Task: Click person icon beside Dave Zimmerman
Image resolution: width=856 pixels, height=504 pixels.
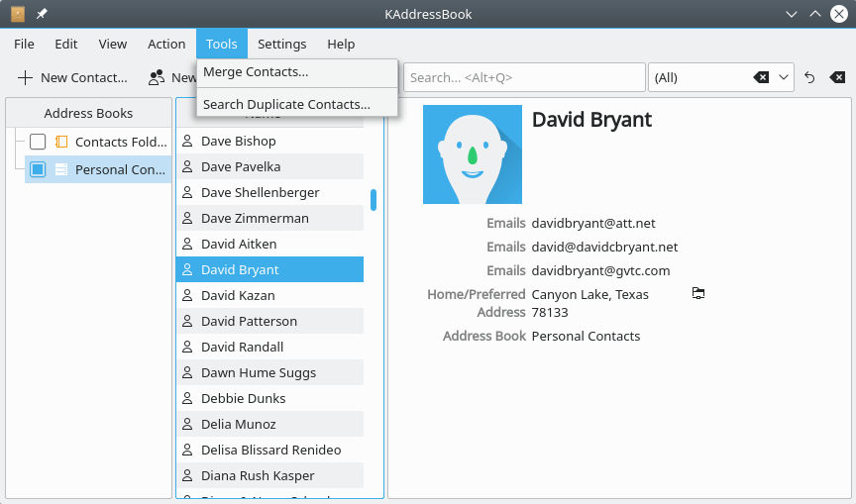Action: [187, 218]
